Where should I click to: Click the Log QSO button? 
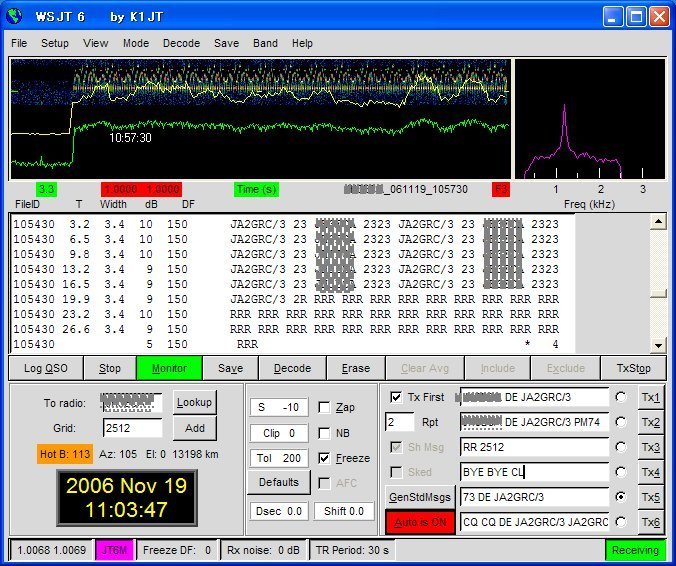(x=46, y=368)
